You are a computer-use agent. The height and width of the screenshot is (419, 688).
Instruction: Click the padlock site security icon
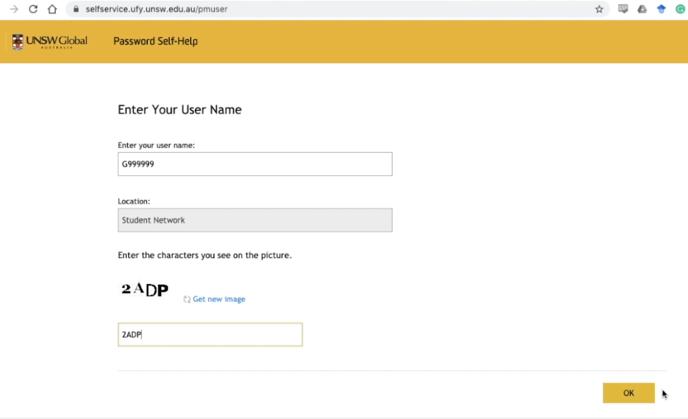(76, 9)
